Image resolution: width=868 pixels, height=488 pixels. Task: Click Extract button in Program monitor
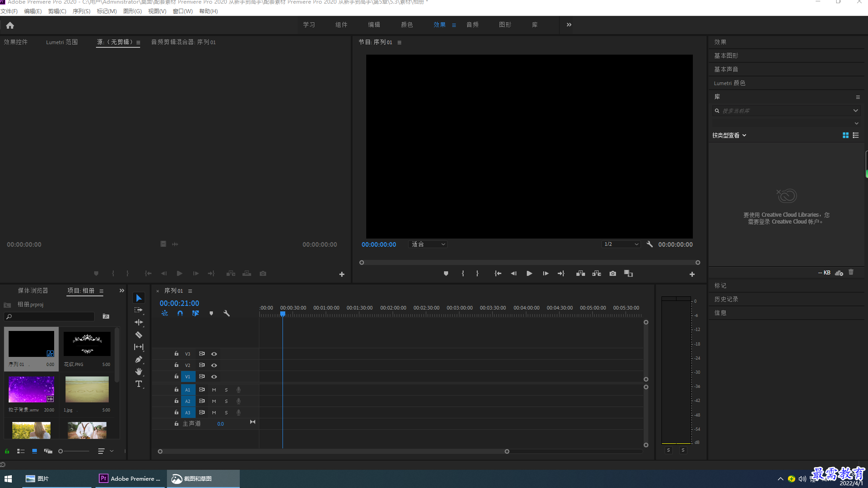click(596, 274)
